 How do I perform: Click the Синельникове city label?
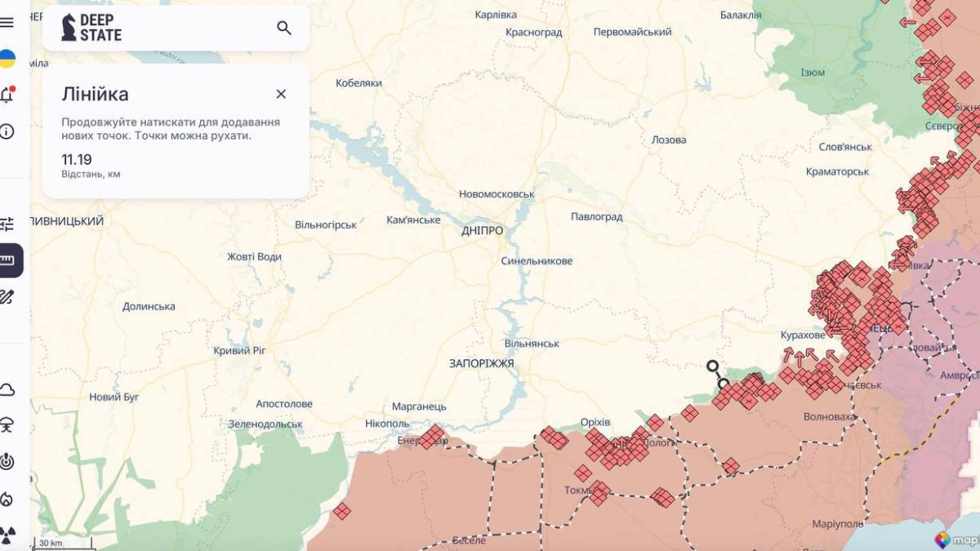click(537, 261)
